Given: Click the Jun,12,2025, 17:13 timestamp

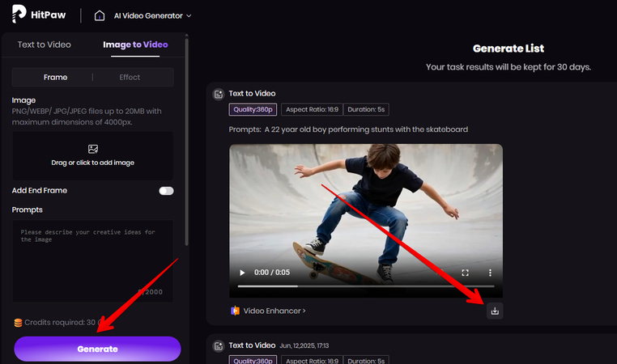Looking at the screenshot, I should tap(304, 345).
